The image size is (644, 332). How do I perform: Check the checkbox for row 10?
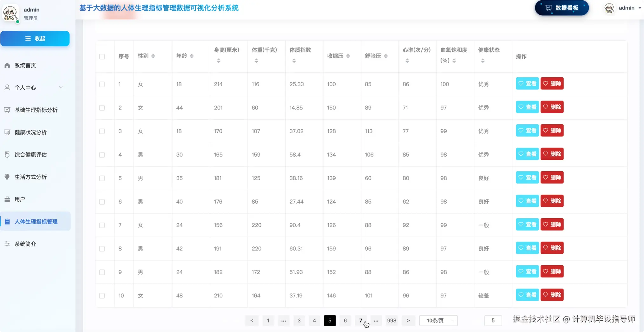(102, 296)
